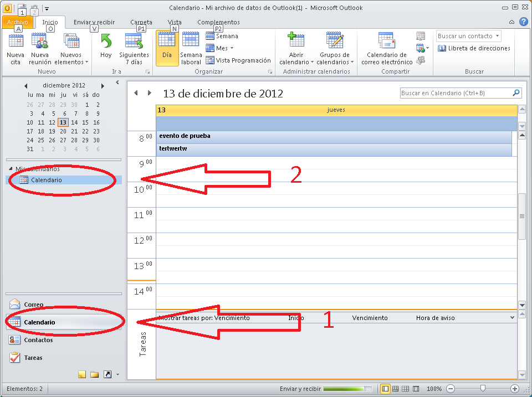Open the Archivo tab
This screenshot has height=397, width=532.
point(18,22)
